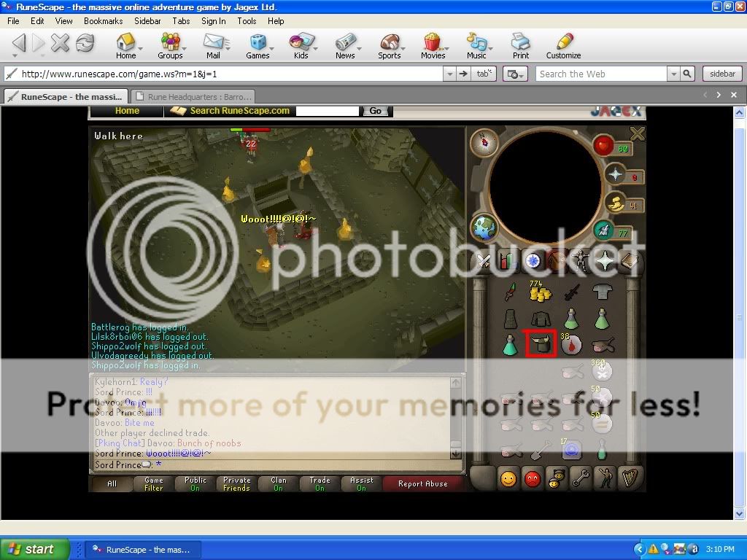Switch to the Rune Headquarters Barrows tab

tap(193, 96)
